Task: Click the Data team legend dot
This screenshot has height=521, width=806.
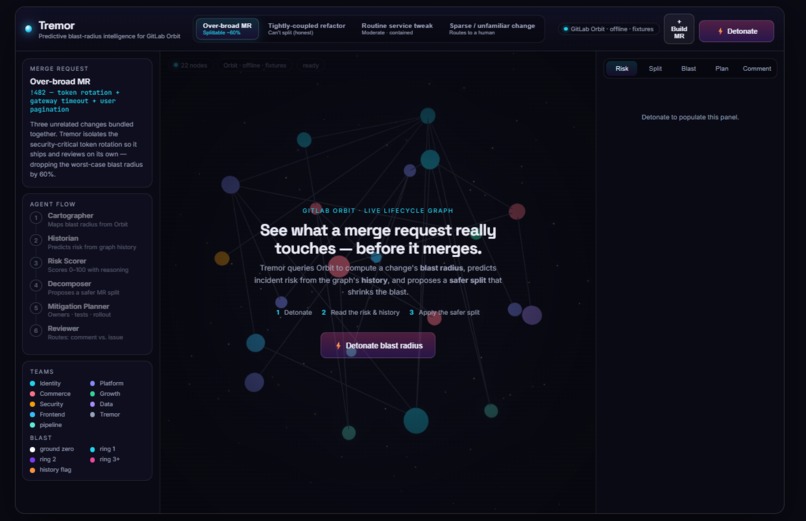Action: (x=93, y=404)
